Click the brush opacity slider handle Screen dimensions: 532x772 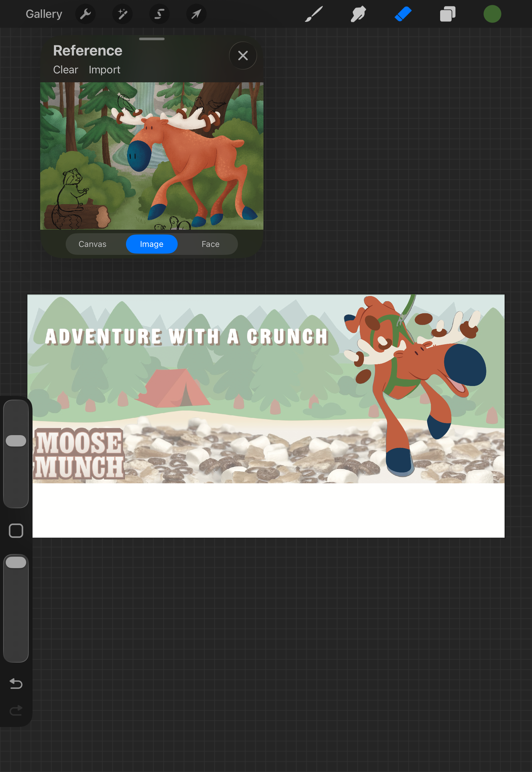pyautogui.click(x=16, y=562)
